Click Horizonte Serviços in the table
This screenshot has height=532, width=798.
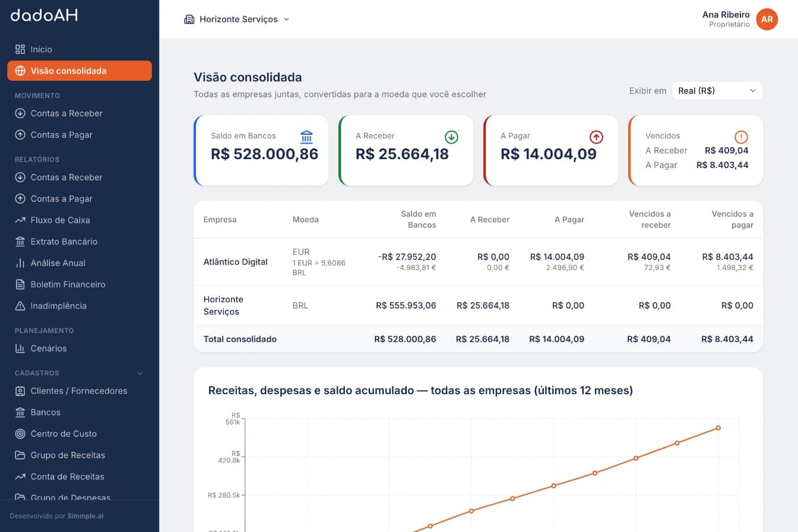click(223, 305)
